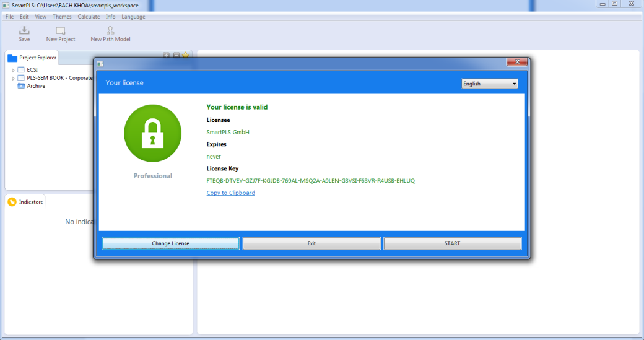Screen dimensions: 644x340
Task: Open the Language menu
Action: (x=133, y=17)
